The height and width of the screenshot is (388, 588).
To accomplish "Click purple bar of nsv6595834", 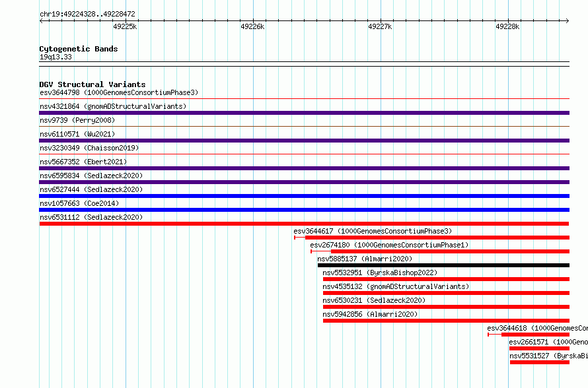I will [x=304, y=182].
